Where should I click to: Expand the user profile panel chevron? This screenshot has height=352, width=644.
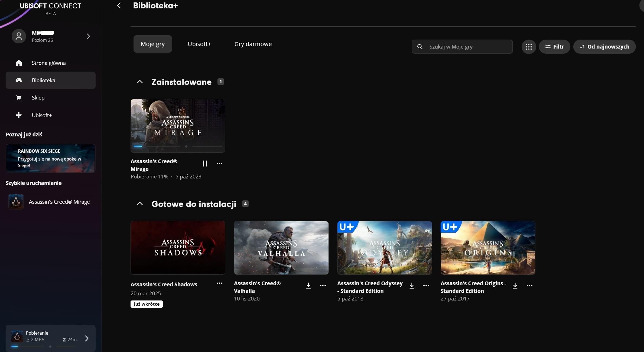coord(88,36)
